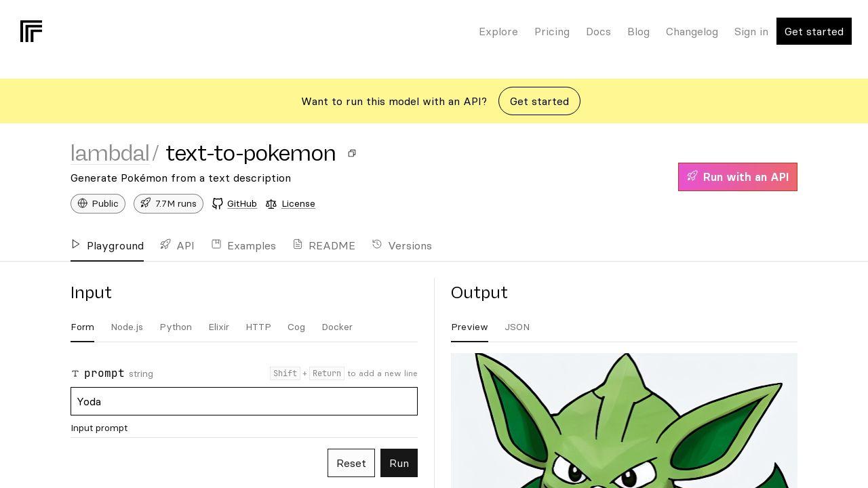Click Sign in

(x=751, y=32)
